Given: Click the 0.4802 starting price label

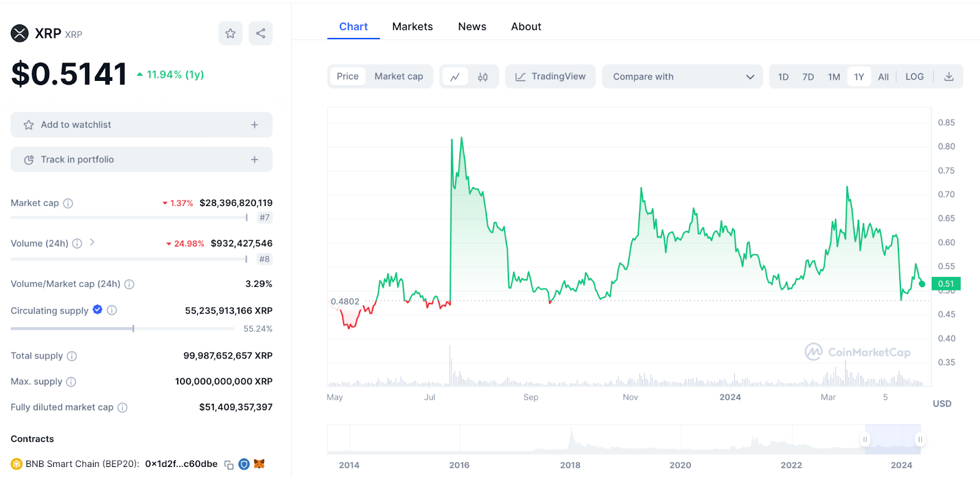Looking at the screenshot, I should 345,302.
